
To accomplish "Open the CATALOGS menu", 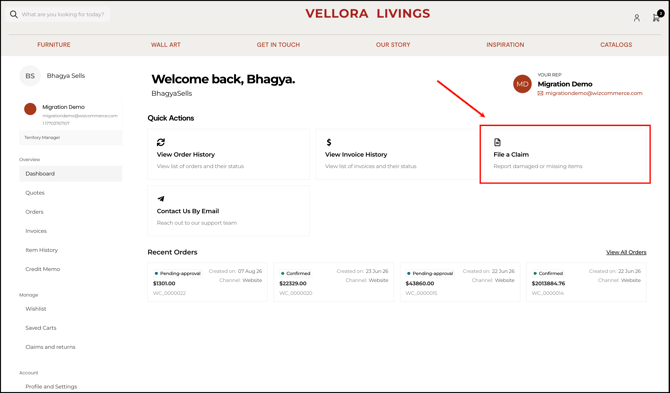I will tap(616, 44).
